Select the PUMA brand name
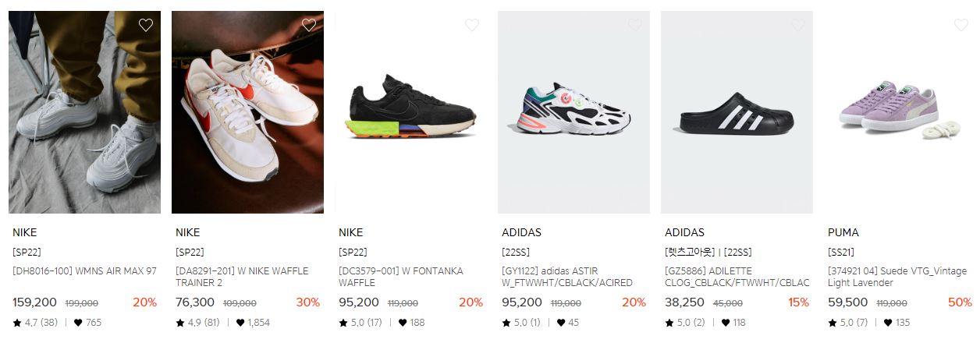The height and width of the screenshot is (350, 980). coord(843,232)
